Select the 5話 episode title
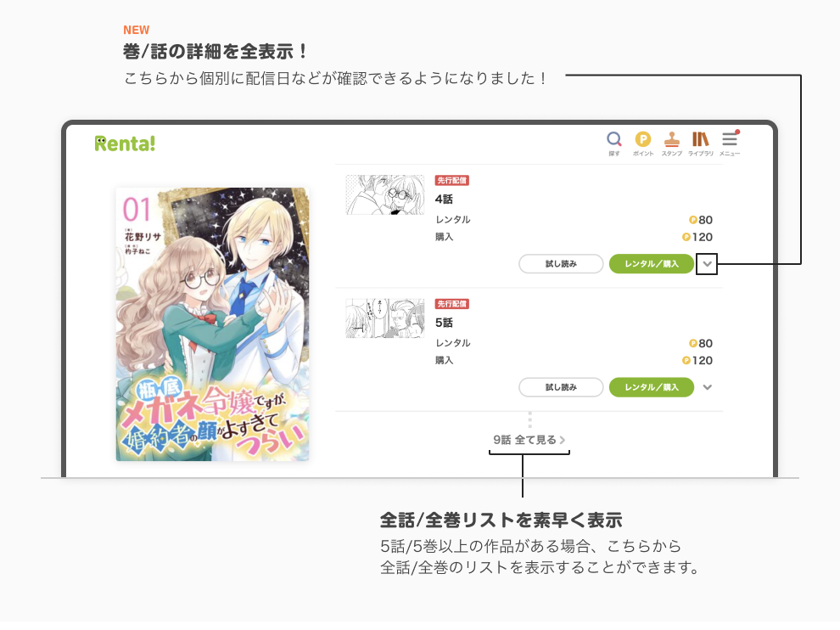This screenshot has width=840, height=630. pyautogui.click(x=444, y=323)
